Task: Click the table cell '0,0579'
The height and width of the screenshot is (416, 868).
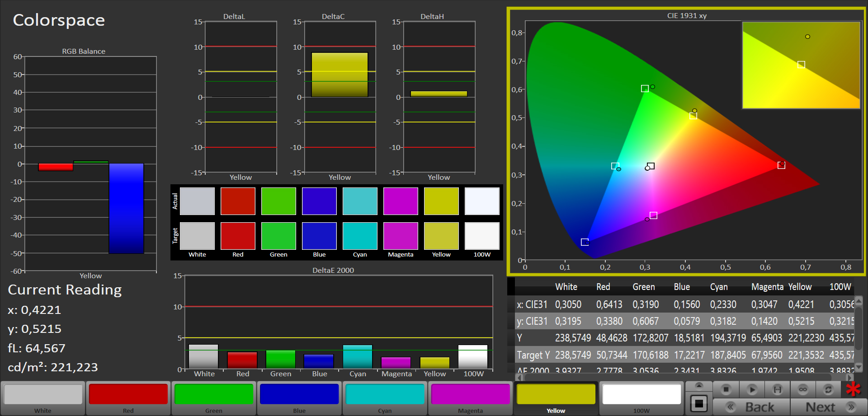Action: [x=687, y=321]
